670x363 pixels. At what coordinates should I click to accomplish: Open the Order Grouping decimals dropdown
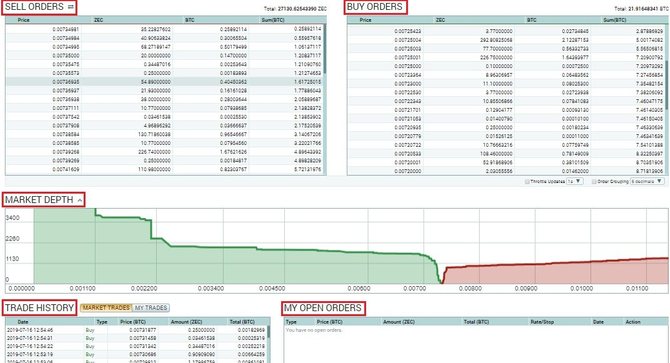648,181
